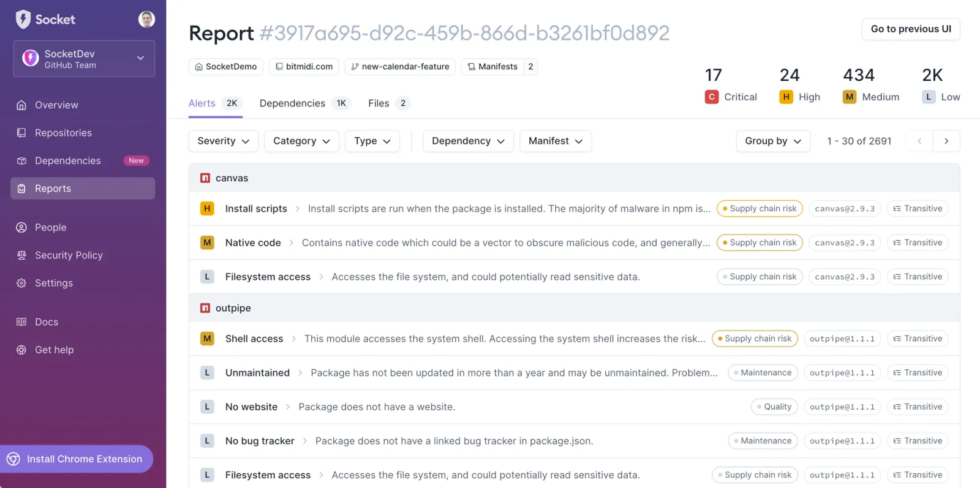
Task: Click the npm icon beside outpipe
Action: pyautogui.click(x=205, y=308)
